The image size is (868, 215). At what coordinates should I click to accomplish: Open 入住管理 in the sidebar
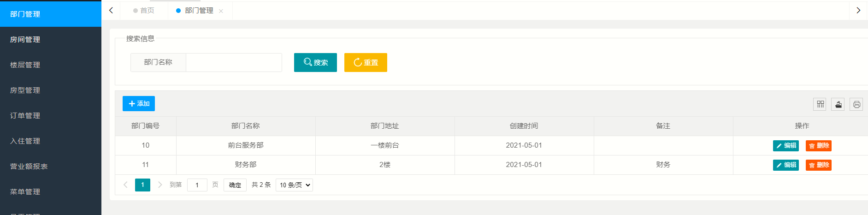[51, 141]
